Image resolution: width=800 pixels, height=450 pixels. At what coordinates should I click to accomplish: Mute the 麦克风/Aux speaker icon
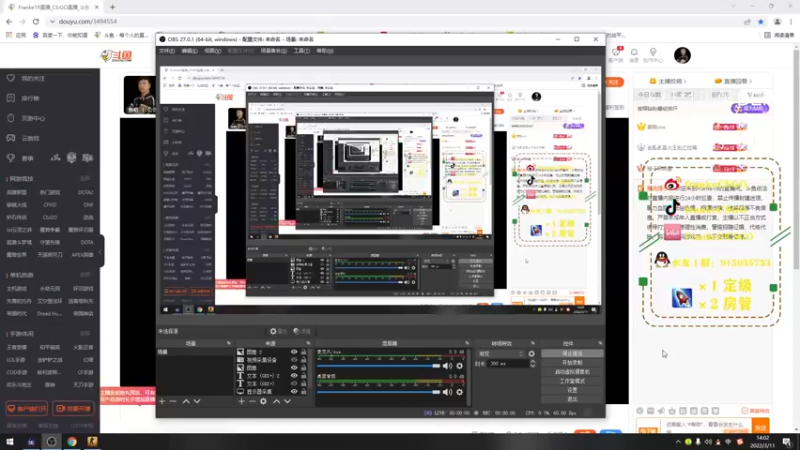coord(447,366)
